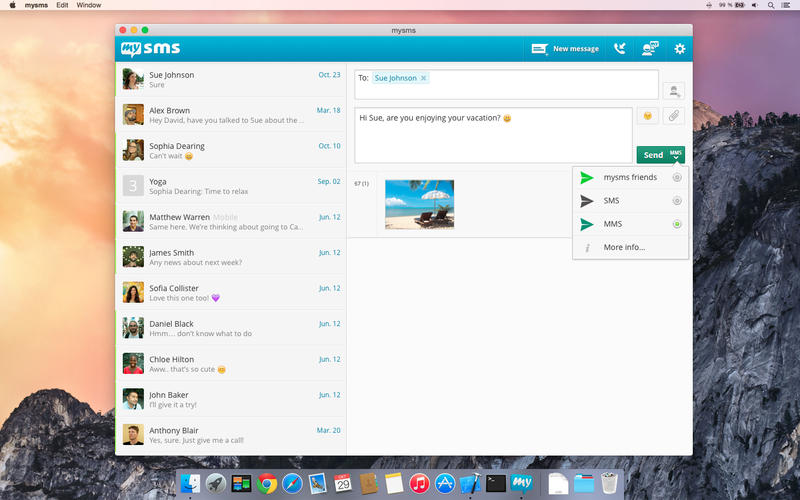This screenshot has width=800, height=500.
Task: Click the add contact icon beside recipients
Action: pyautogui.click(x=674, y=91)
